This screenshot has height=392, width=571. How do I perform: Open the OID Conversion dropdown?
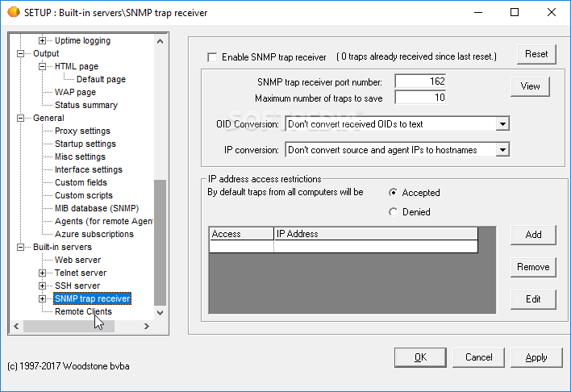click(x=502, y=124)
